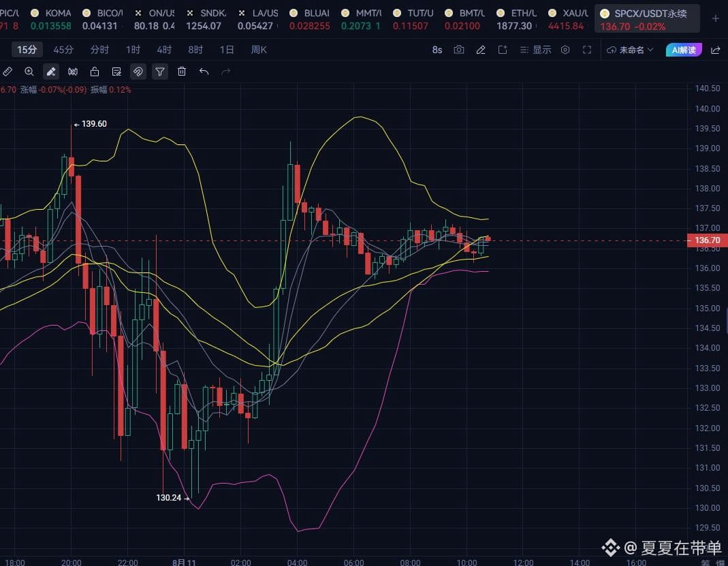Switch to the 4时 timeframe

click(164, 50)
